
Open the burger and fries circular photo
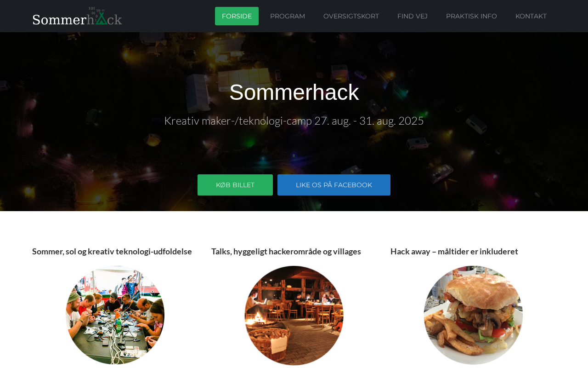coord(473,316)
